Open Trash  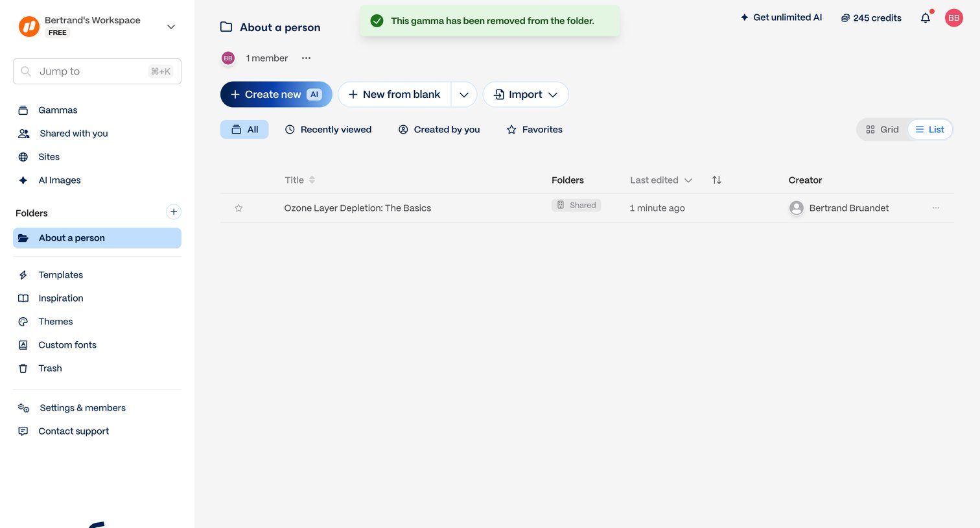pyautogui.click(x=50, y=368)
